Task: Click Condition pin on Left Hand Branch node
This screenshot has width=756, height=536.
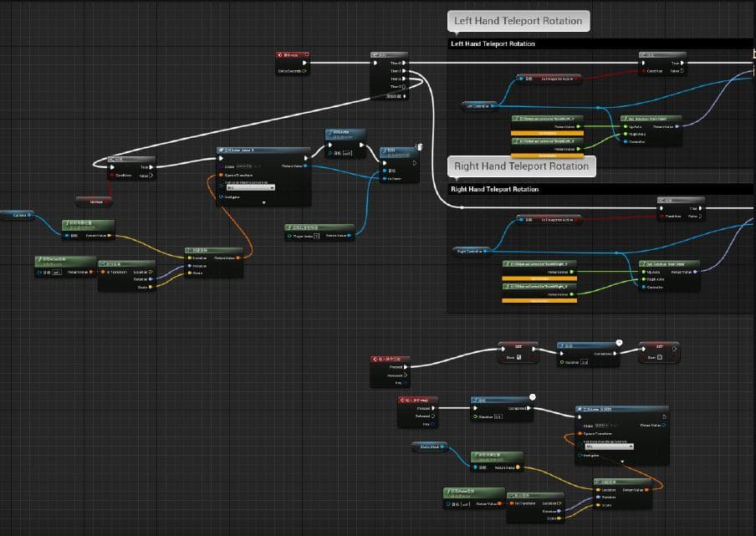Action: coord(643,71)
